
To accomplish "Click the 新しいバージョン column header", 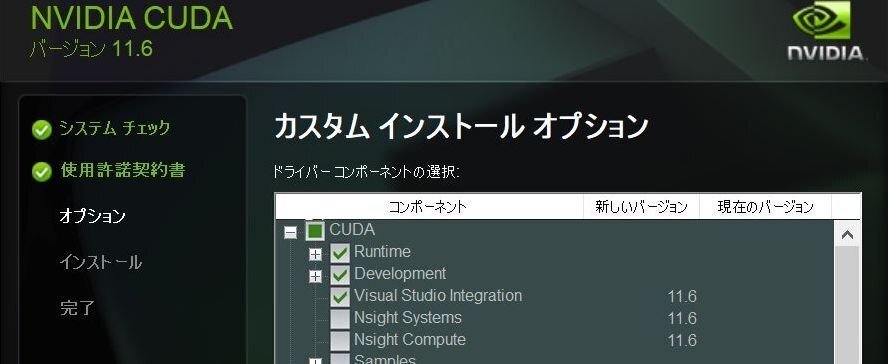I will coord(642,207).
